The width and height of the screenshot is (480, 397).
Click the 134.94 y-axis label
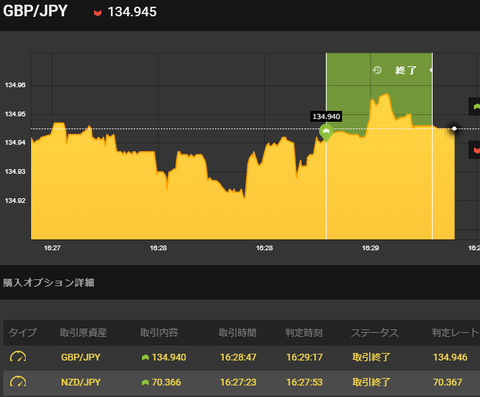tap(15, 143)
